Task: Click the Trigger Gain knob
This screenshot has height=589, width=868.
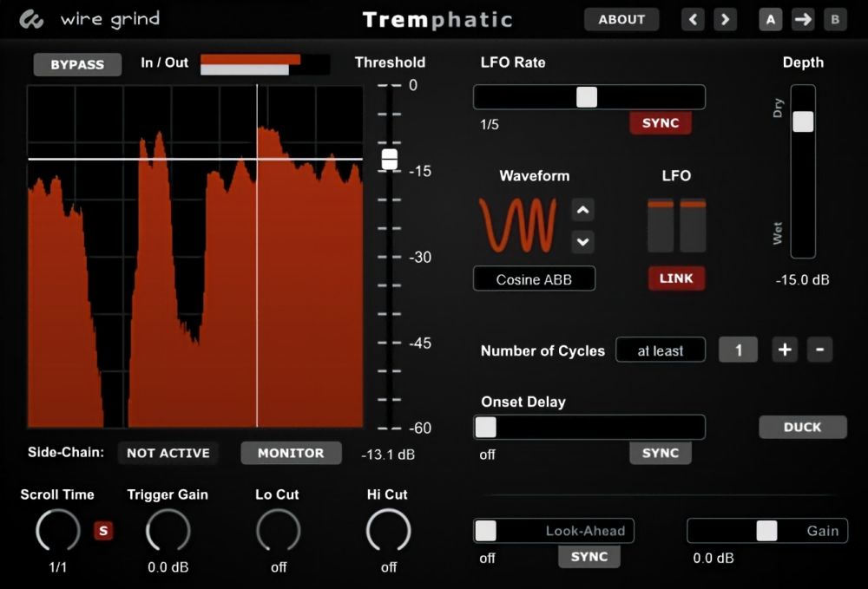Action: pyautogui.click(x=168, y=531)
